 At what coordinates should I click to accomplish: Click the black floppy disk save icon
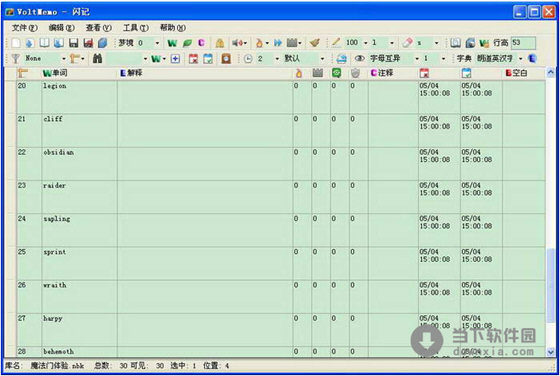(74, 43)
